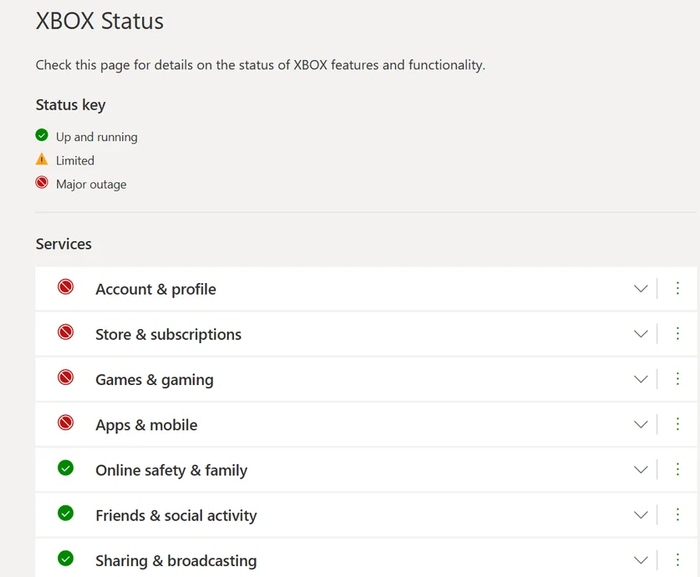Image resolution: width=700 pixels, height=577 pixels.
Task: Open more options for Online safety & family
Action: click(678, 469)
